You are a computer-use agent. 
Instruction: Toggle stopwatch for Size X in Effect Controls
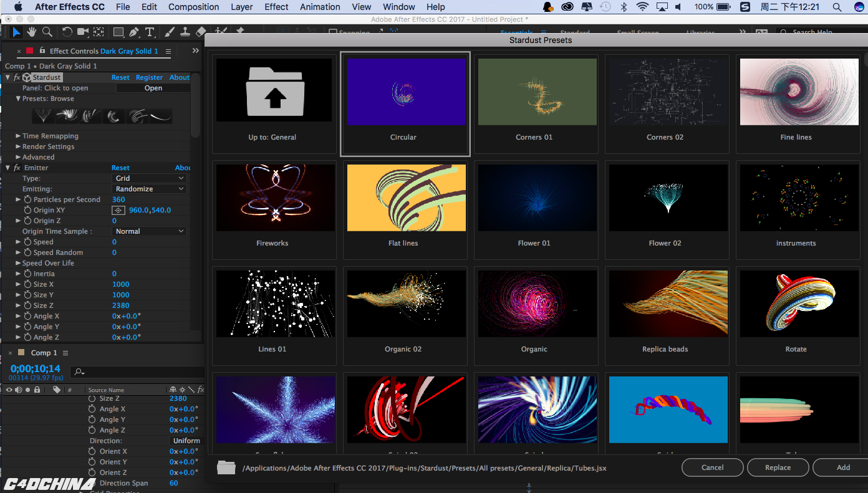click(27, 284)
